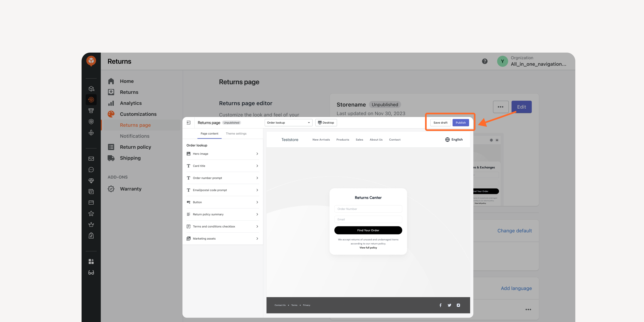Click the Add language link
The width and height of the screenshot is (644, 322).
point(516,288)
